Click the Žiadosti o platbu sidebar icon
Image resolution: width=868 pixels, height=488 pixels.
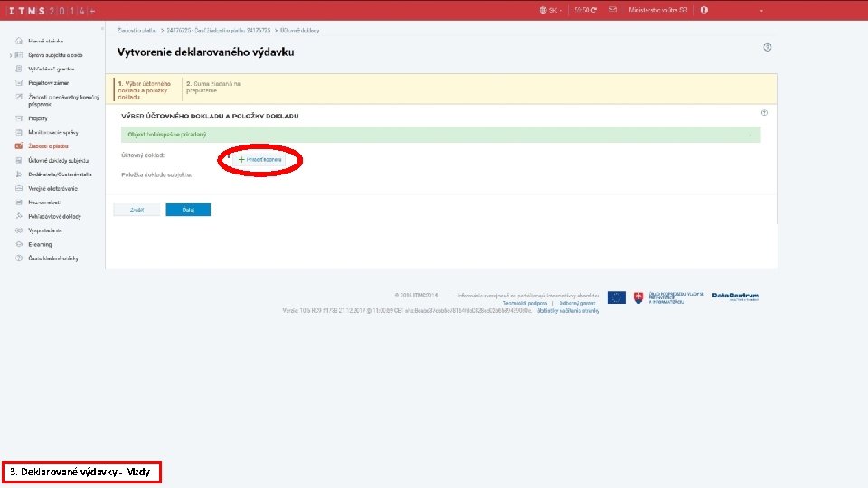point(19,146)
